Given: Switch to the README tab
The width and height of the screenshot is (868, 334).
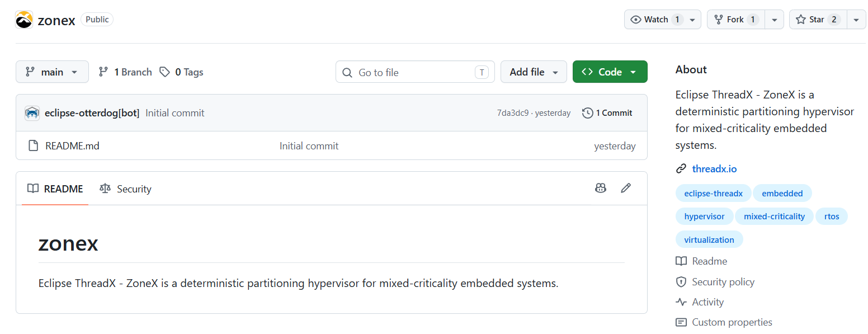Looking at the screenshot, I should click(55, 189).
